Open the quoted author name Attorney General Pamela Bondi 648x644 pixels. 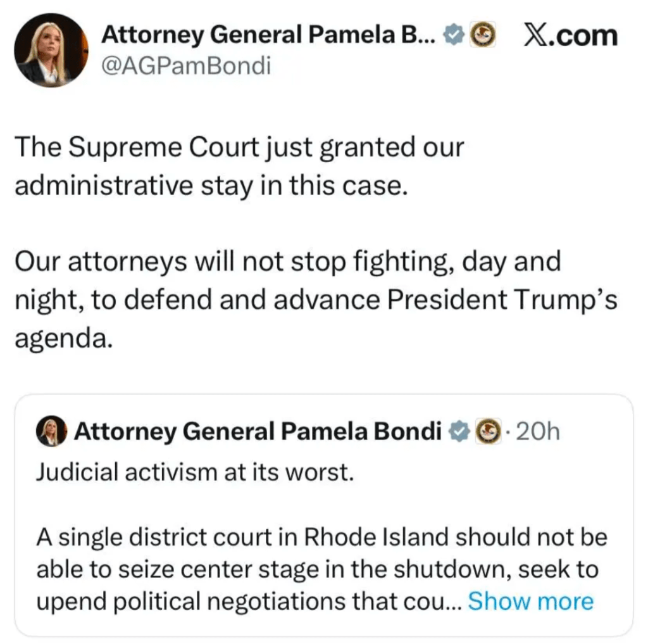tap(258, 432)
